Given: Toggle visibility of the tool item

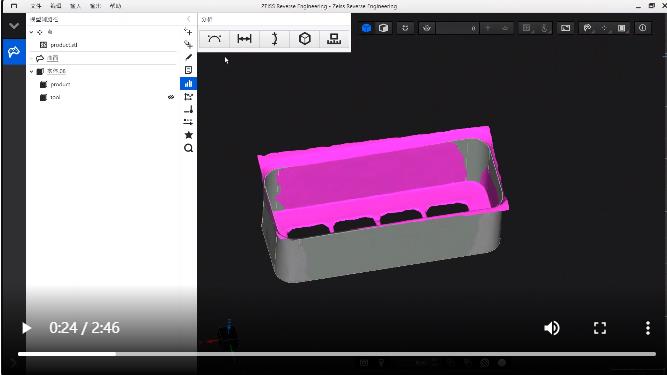Looking at the screenshot, I should [x=171, y=97].
